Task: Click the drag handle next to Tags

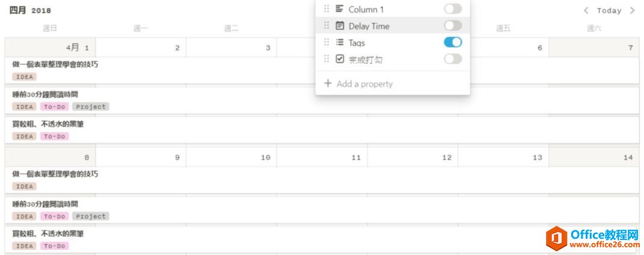Action: 327,43
